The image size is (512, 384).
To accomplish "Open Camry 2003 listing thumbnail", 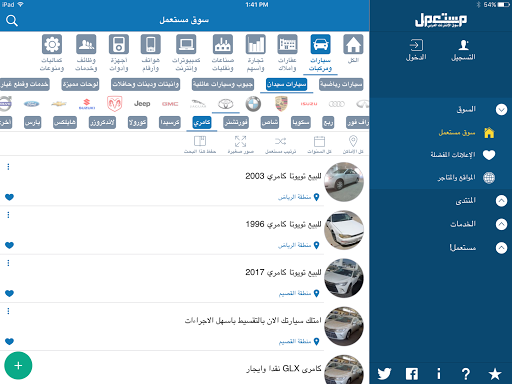I will (x=344, y=182).
